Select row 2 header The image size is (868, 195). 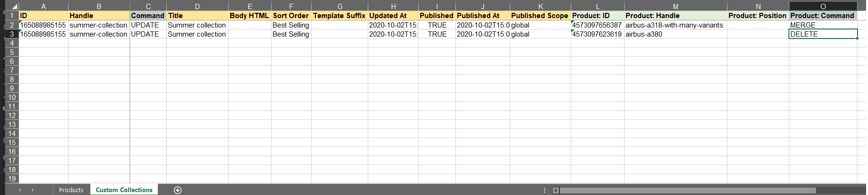11,25
